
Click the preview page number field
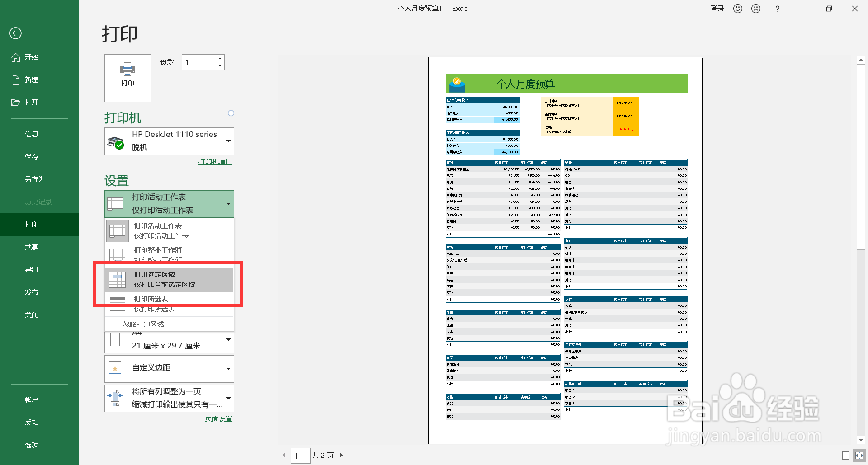click(x=300, y=456)
